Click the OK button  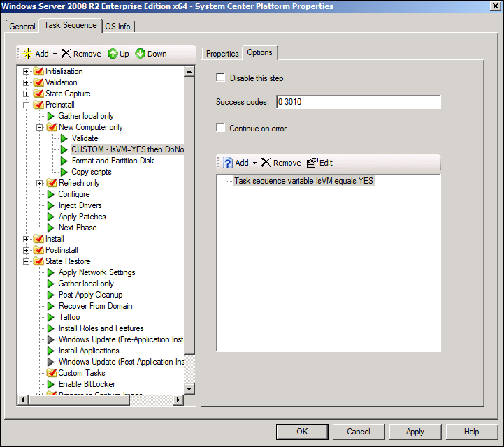coord(302,432)
